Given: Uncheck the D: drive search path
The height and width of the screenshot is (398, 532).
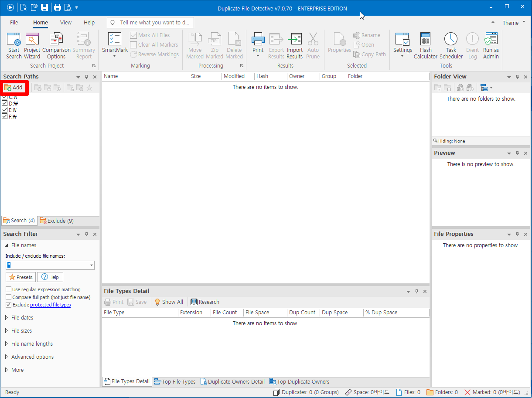Looking at the screenshot, I should (x=4, y=103).
